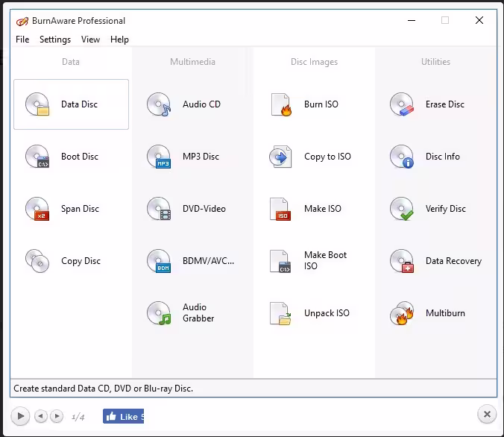Open the Data Disc tool icon
The image size is (504, 437).
[37, 104]
